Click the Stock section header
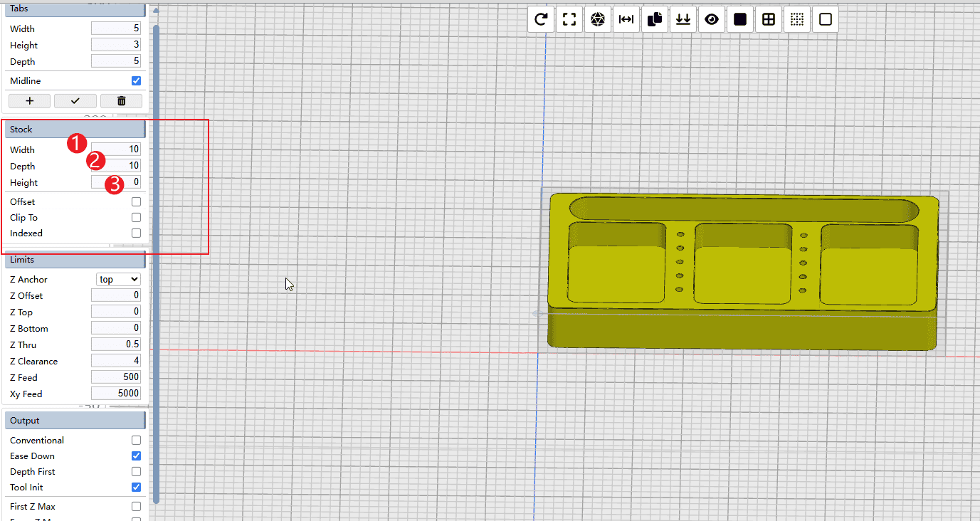 [x=75, y=130]
